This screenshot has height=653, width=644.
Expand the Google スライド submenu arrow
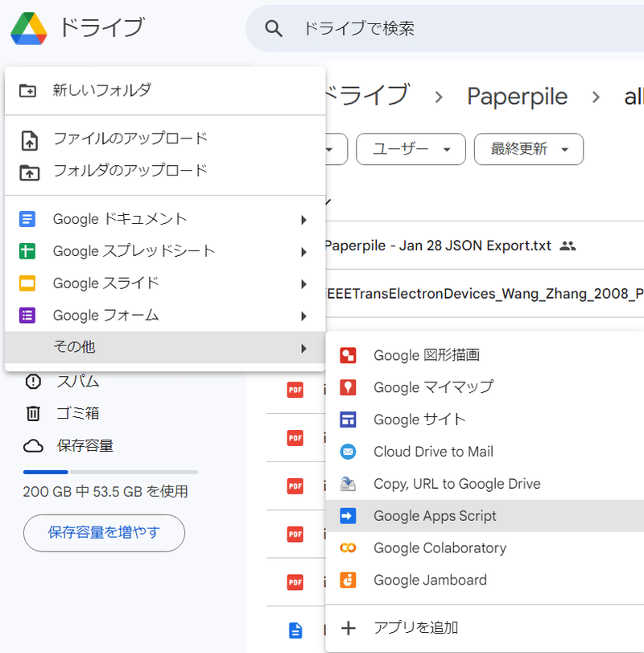304,284
